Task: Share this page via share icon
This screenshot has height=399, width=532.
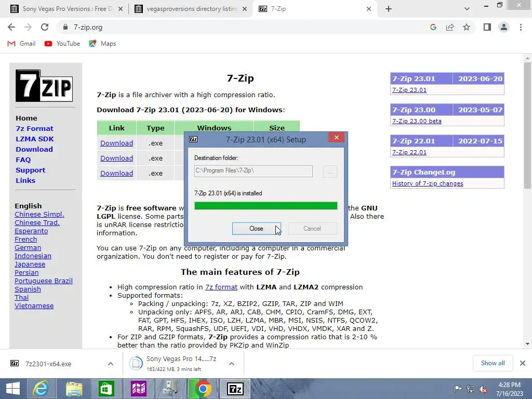Action: click(x=450, y=27)
